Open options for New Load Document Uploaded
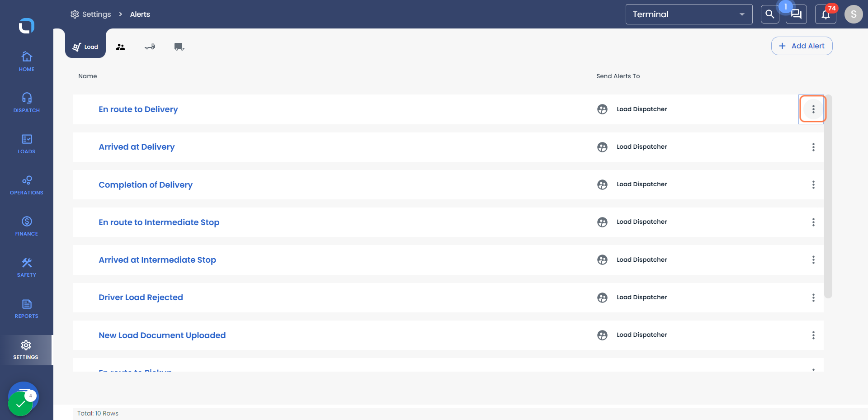 click(813, 335)
